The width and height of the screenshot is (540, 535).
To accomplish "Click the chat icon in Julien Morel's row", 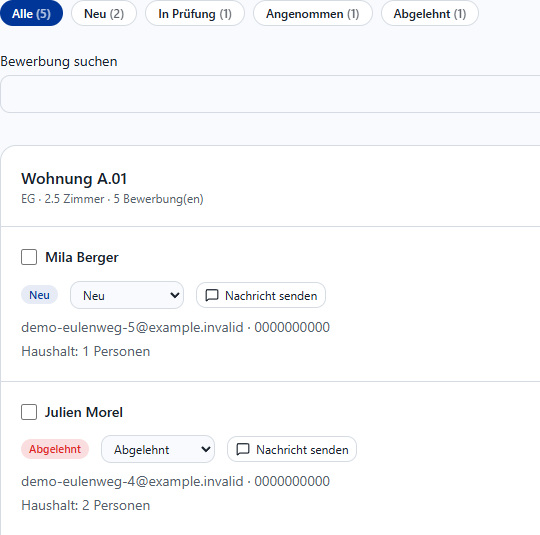I will click(243, 449).
